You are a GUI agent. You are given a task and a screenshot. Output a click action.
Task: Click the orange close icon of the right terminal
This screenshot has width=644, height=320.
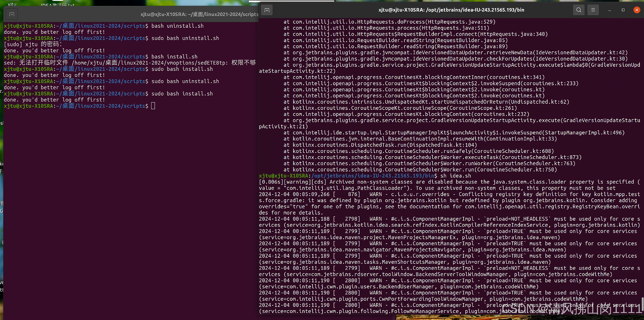pos(637,10)
